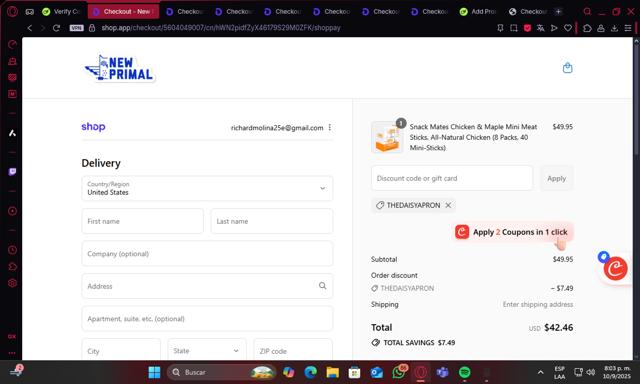Image resolution: width=640 pixels, height=384 pixels.
Task: Click the City field
Action: (x=121, y=351)
